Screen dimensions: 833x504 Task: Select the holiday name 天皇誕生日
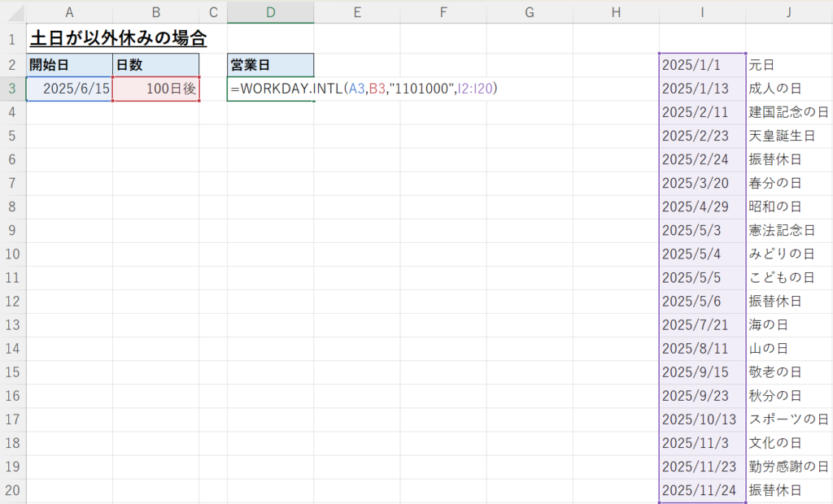[782, 136]
